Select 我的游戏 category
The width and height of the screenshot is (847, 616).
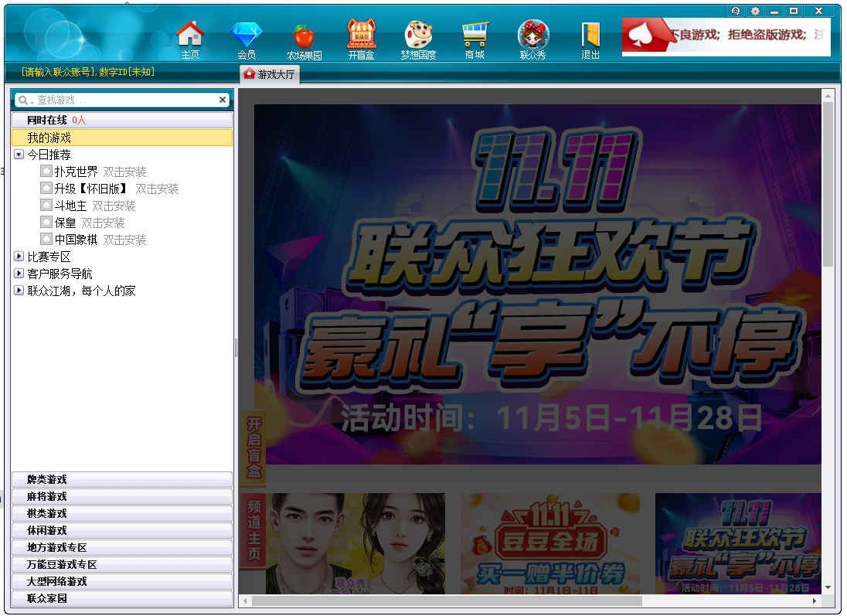click(x=122, y=138)
